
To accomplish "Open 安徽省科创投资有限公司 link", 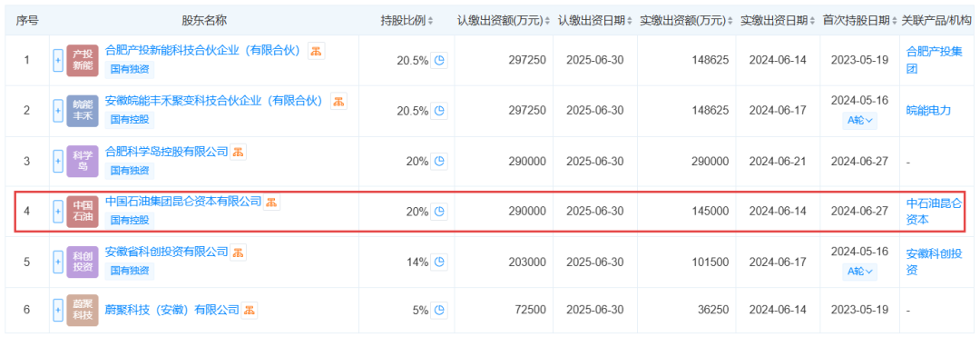I will pos(166,252).
